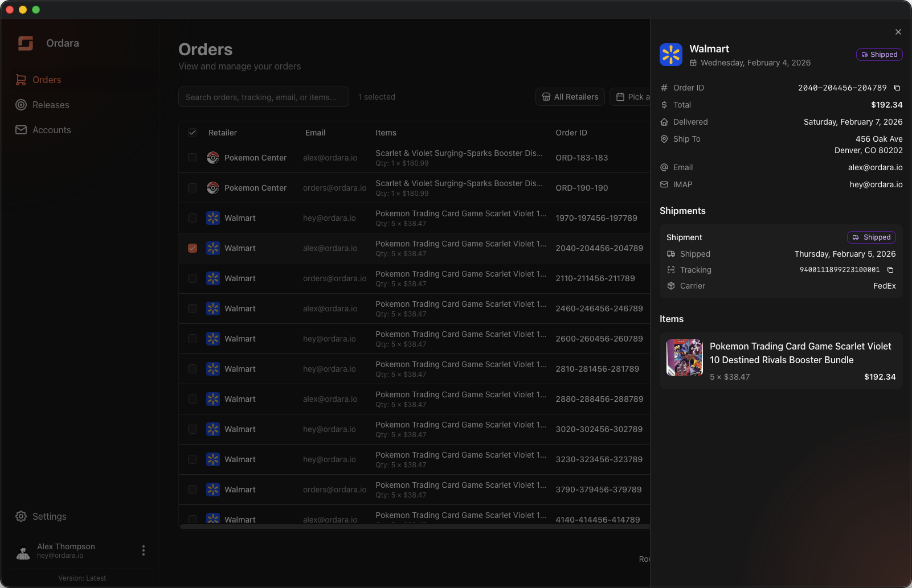912x588 pixels.
Task: Click the search orders input field
Action: pos(263,97)
